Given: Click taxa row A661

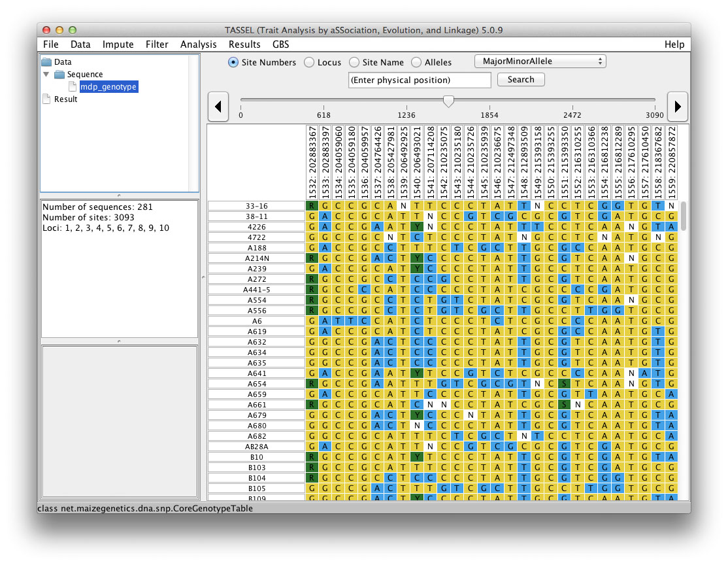Looking at the screenshot, I should [x=256, y=405].
